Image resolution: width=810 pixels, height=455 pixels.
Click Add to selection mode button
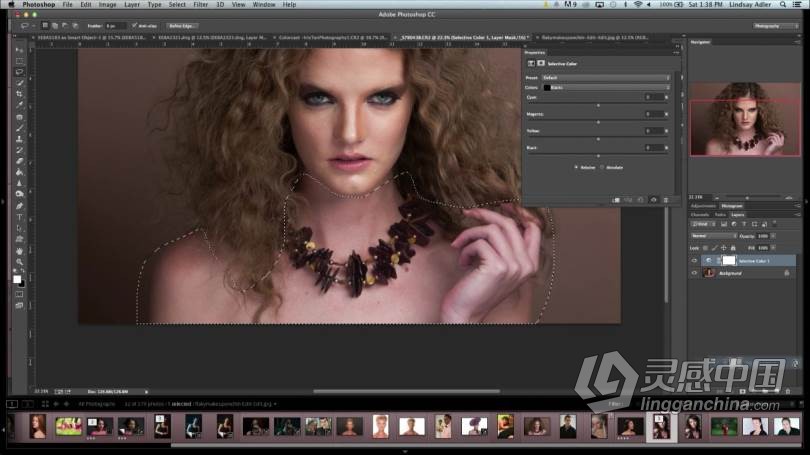tap(55, 25)
